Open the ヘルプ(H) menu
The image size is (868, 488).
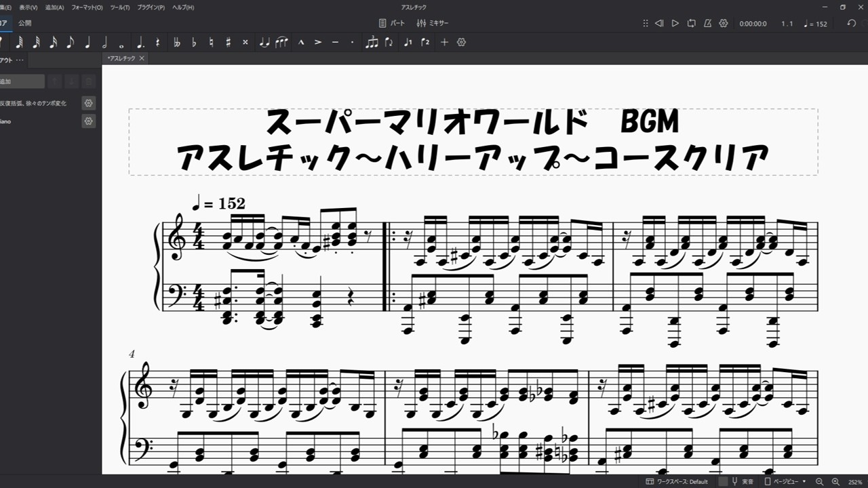coord(183,7)
